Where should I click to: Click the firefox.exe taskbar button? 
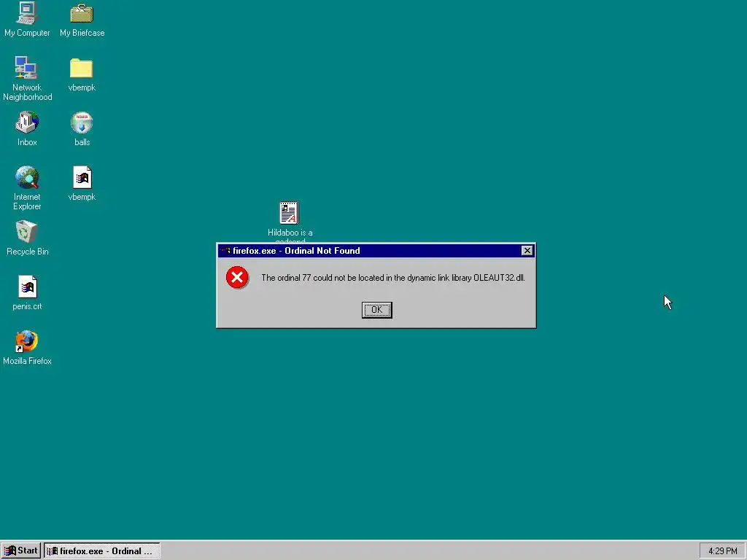pyautogui.click(x=102, y=551)
